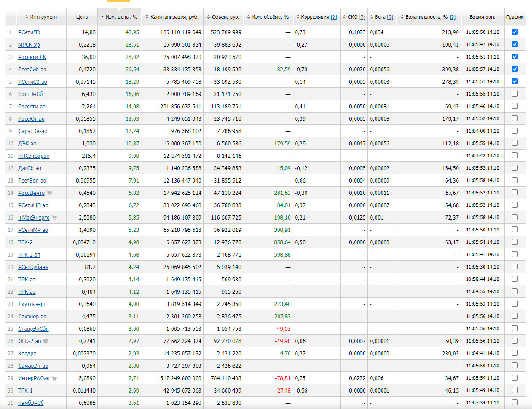Open the [?] help link for Бета
This screenshot has height=409, width=532.
click(x=390, y=17)
